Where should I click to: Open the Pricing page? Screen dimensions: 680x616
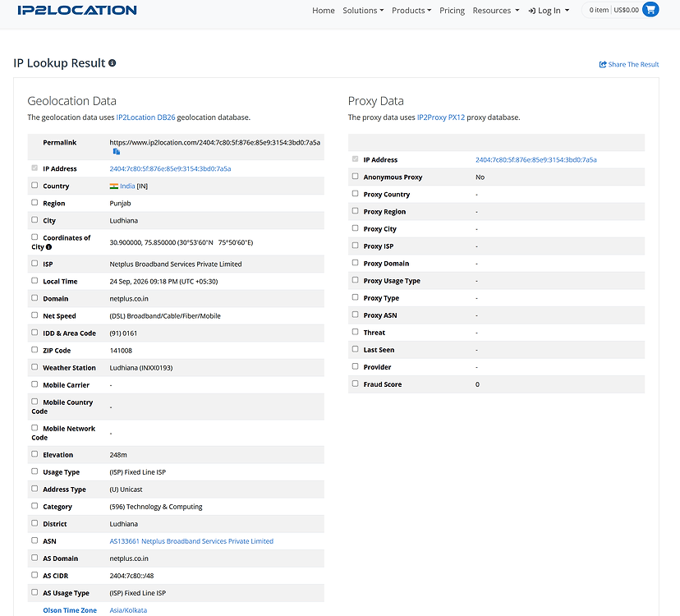(452, 11)
